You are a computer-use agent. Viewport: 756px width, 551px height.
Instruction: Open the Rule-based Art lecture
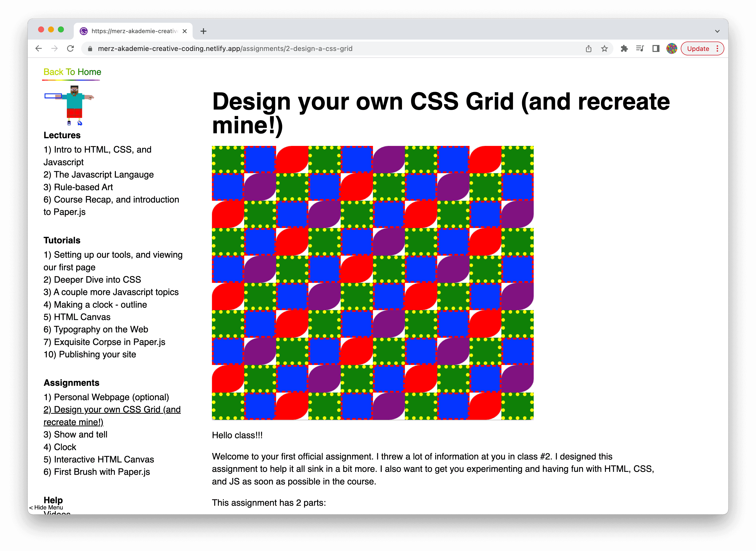(x=78, y=187)
